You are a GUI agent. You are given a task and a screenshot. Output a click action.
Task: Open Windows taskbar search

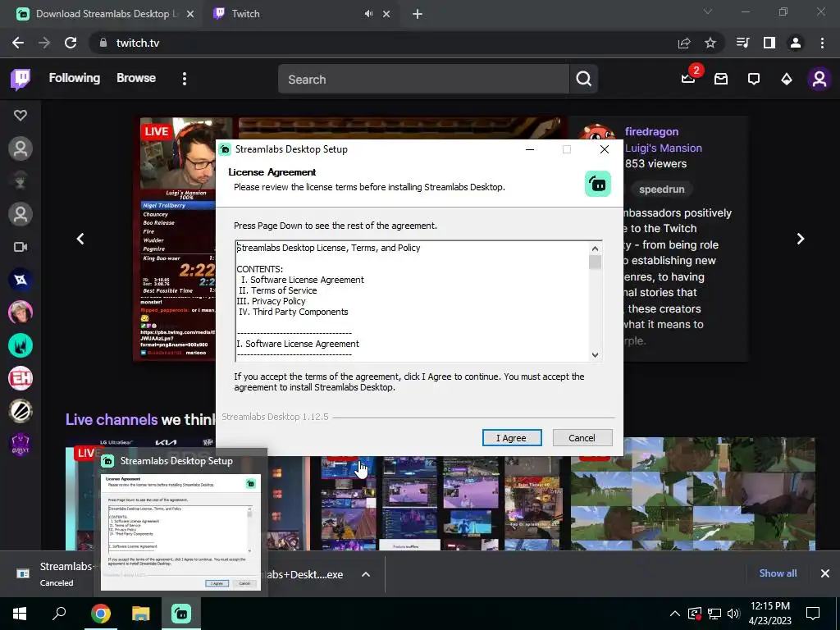[59, 614]
